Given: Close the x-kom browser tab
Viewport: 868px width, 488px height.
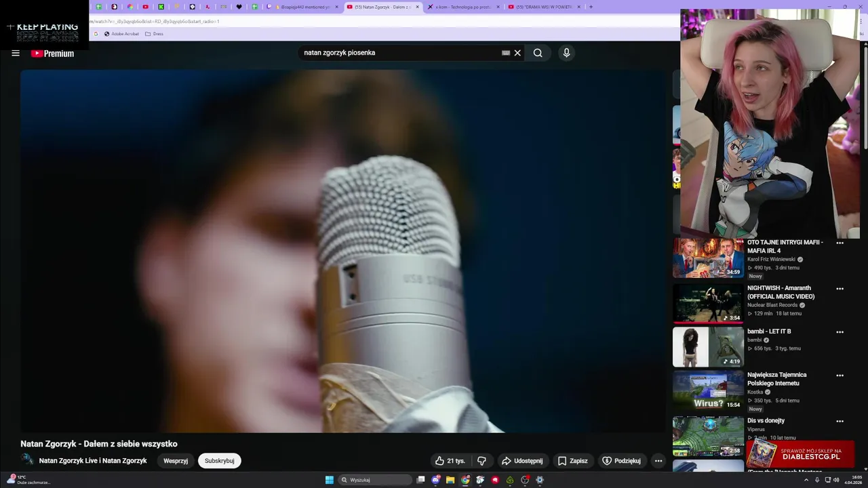Looking at the screenshot, I should 498,7.
